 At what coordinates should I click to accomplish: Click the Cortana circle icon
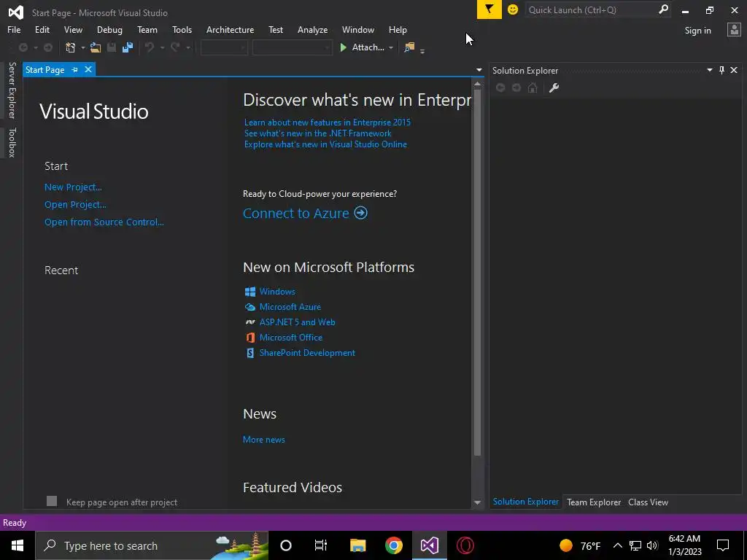click(286, 545)
